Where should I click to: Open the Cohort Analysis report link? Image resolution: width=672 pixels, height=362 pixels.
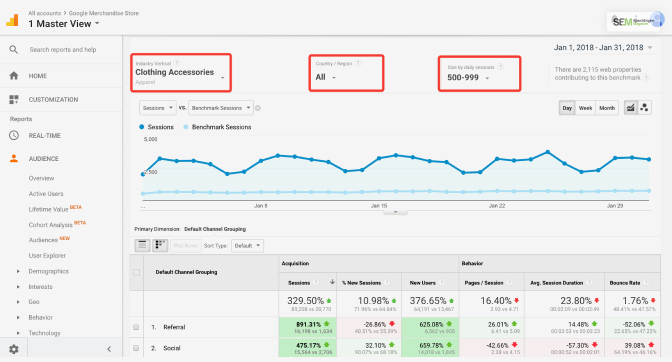(x=51, y=225)
